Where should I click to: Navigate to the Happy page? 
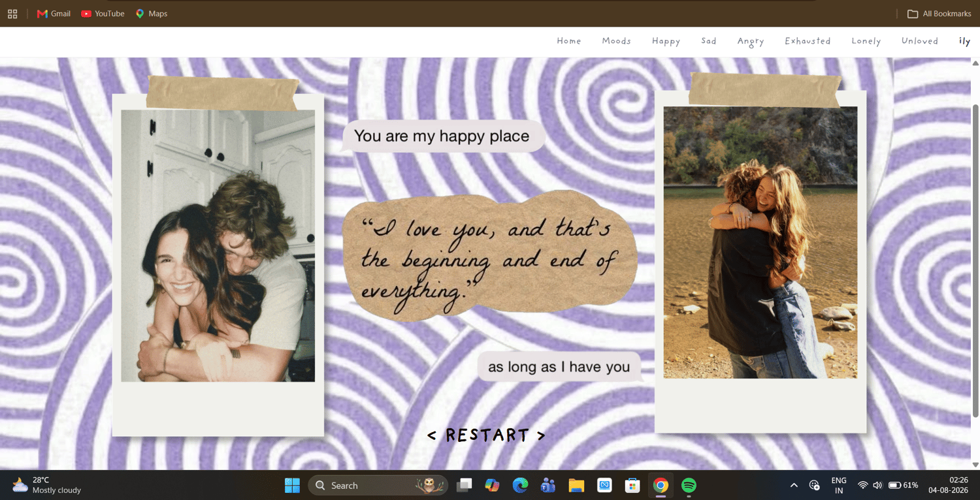coord(666,41)
